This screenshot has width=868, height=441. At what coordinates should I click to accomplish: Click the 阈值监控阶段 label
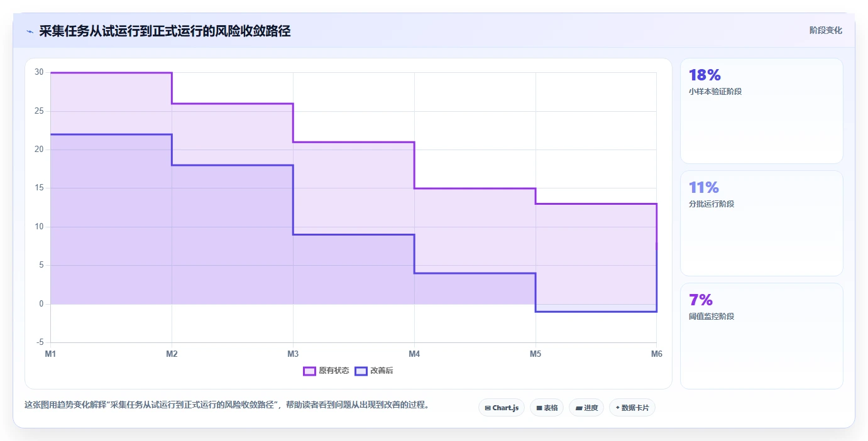(x=711, y=317)
